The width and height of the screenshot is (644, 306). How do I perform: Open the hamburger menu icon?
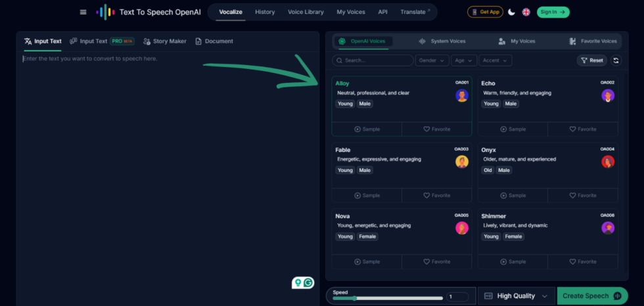[x=83, y=12]
